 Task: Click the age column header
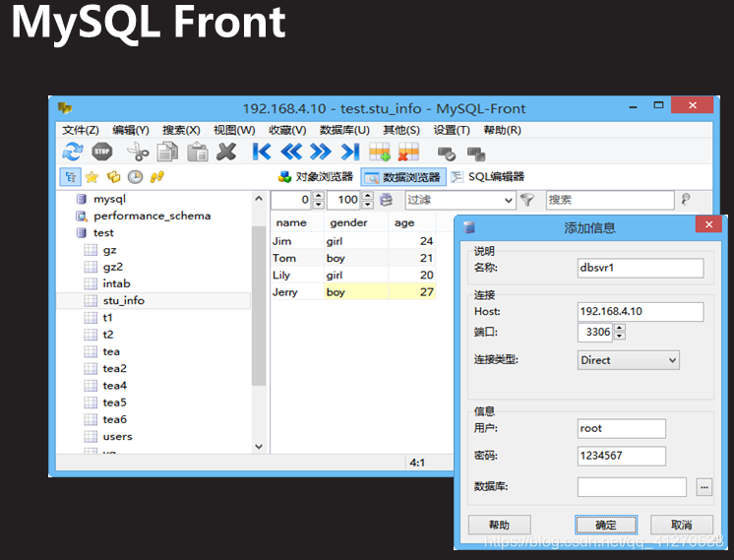pyautogui.click(x=412, y=222)
